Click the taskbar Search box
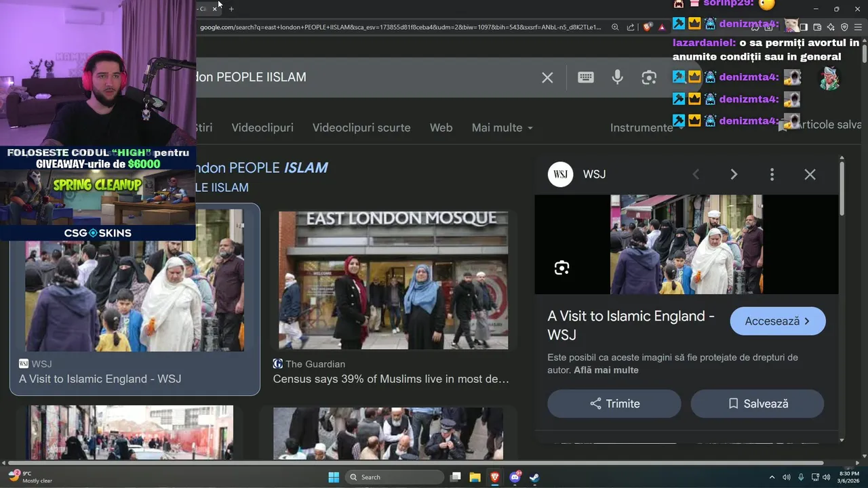868x488 pixels. pos(395,477)
